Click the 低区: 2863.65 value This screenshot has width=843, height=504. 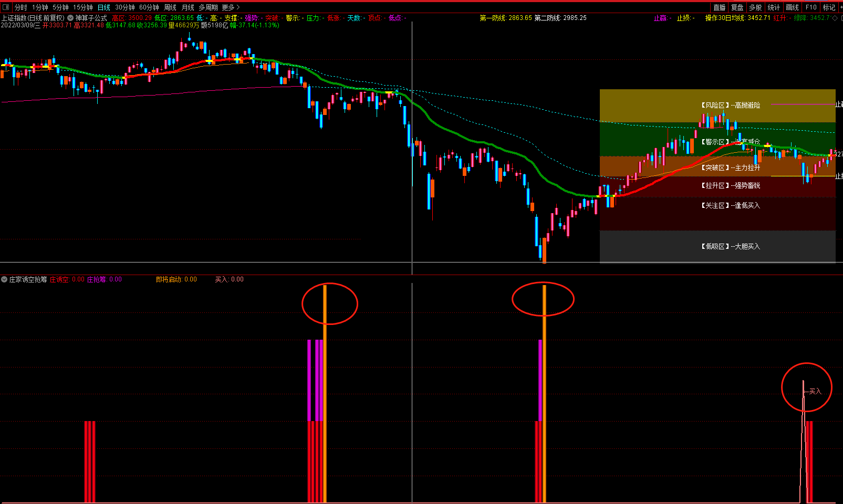(174, 18)
